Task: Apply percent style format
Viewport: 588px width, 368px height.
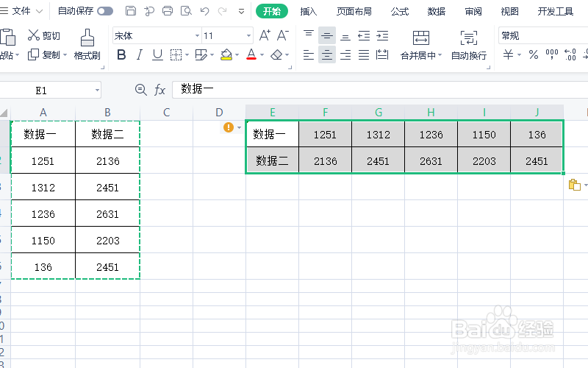Action: tap(534, 54)
